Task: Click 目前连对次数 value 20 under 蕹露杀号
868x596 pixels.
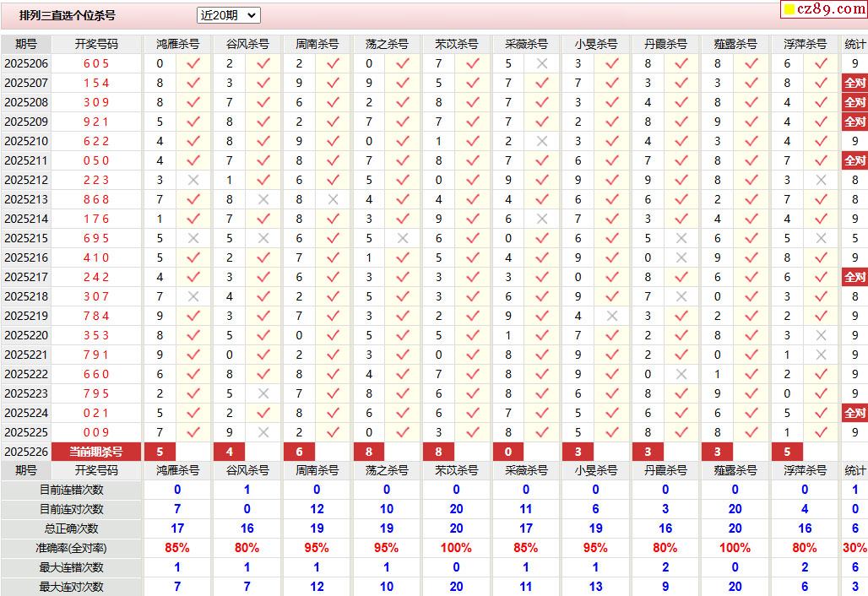Action: (735, 509)
